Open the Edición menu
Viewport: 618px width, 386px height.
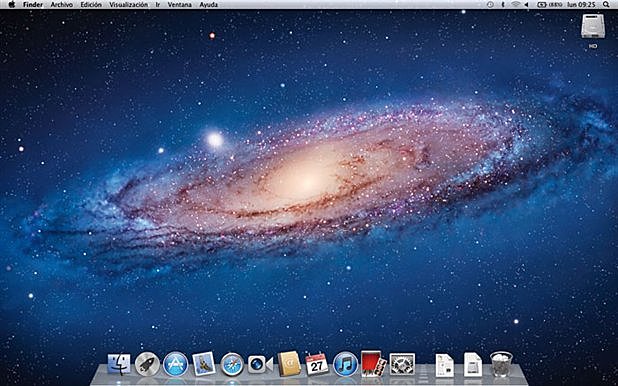91,5
